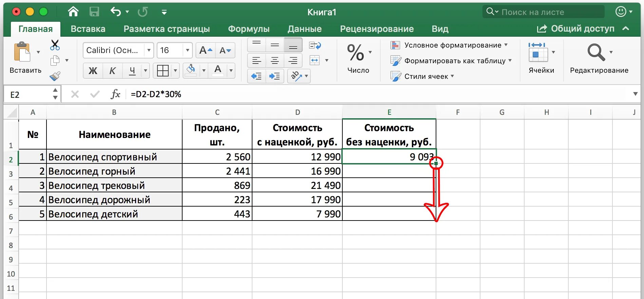
Task: Cancel formula entry with the X button
Action: click(x=75, y=94)
